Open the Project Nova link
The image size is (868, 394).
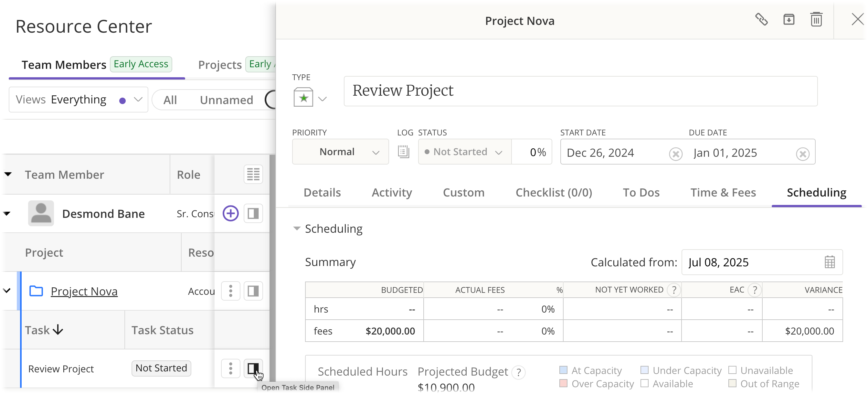tap(84, 291)
